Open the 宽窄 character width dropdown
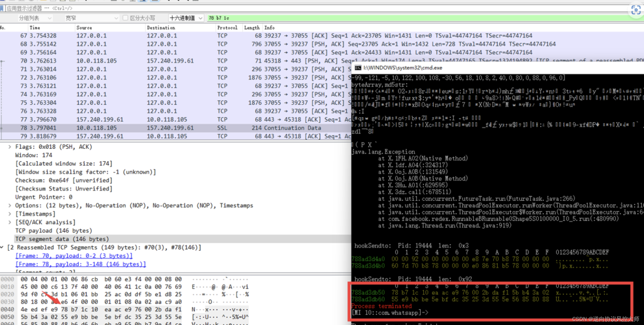The height and width of the screenshot is (325, 644). [91, 18]
